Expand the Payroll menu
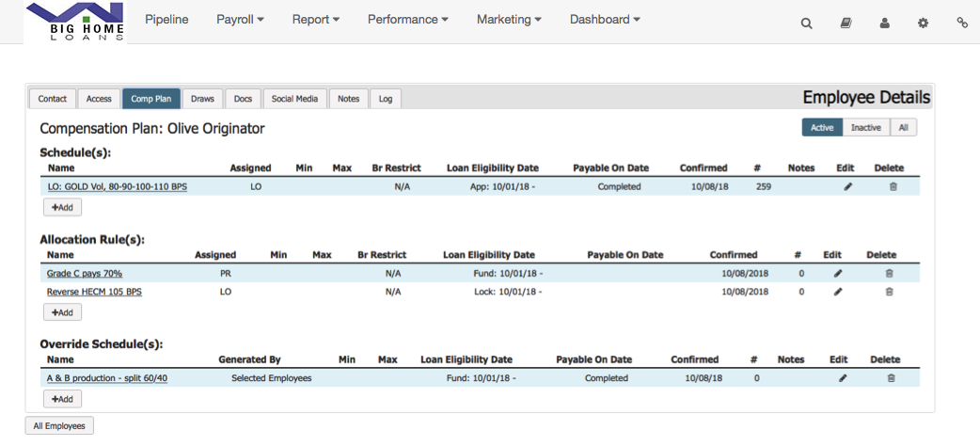Viewport: 980px width, 446px height. tap(240, 20)
